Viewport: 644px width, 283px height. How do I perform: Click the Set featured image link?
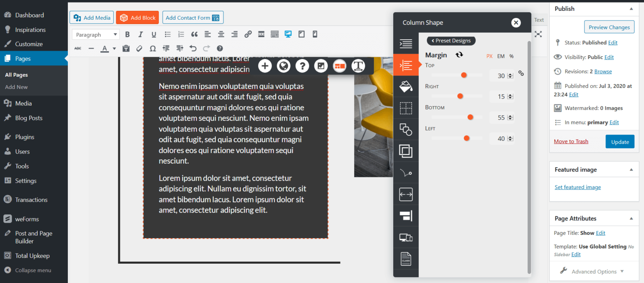(577, 187)
